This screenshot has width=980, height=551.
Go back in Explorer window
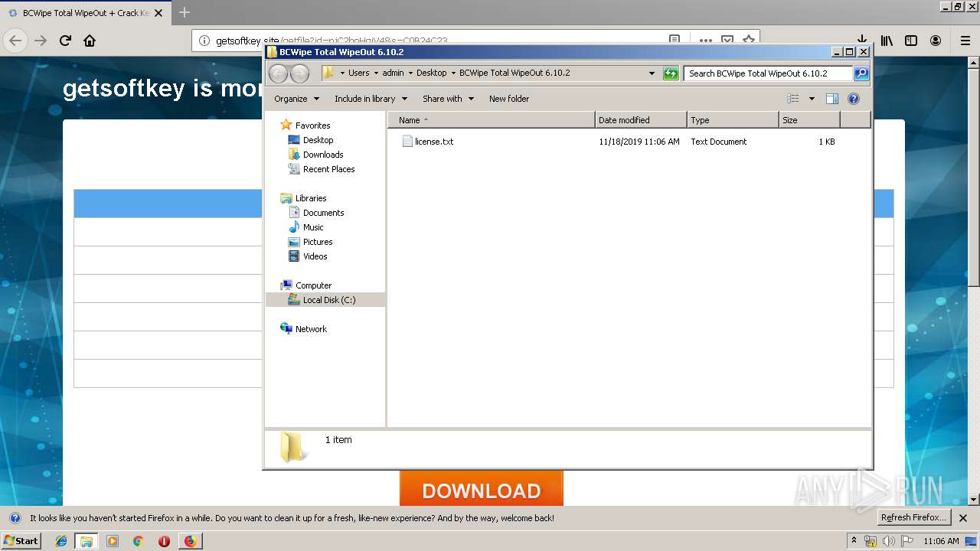pyautogui.click(x=278, y=73)
